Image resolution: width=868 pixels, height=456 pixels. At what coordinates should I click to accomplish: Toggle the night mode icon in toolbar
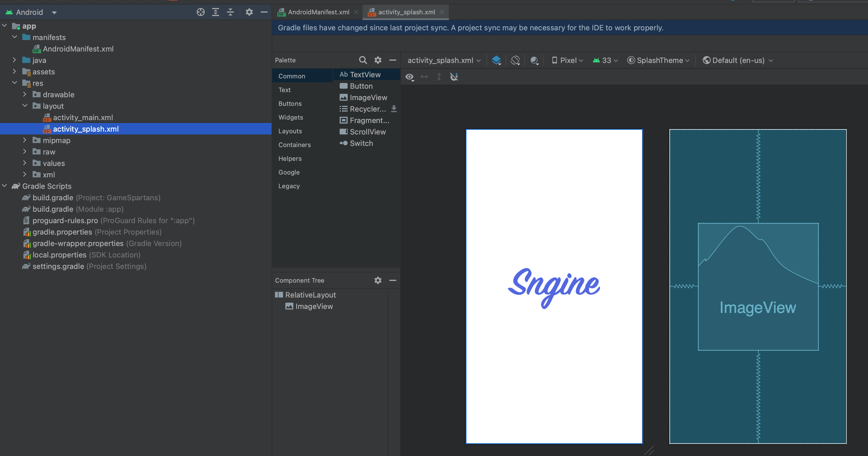[534, 60]
